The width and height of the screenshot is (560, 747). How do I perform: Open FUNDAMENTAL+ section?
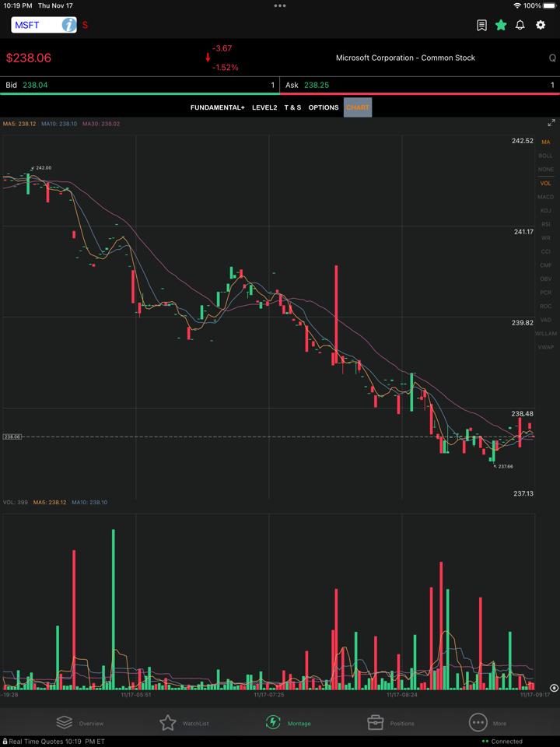[217, 107]
